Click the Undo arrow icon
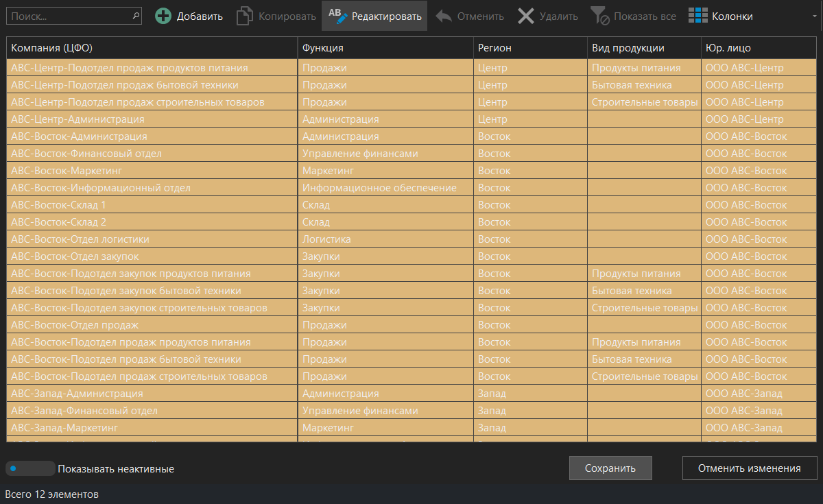This screenshot has height=504, width=823. tap(444, 16)
